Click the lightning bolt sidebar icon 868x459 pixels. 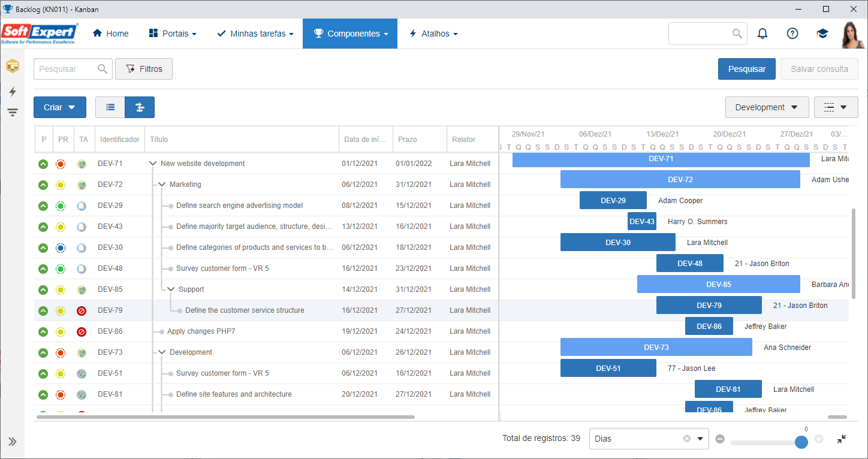click(x=13, y=91)
